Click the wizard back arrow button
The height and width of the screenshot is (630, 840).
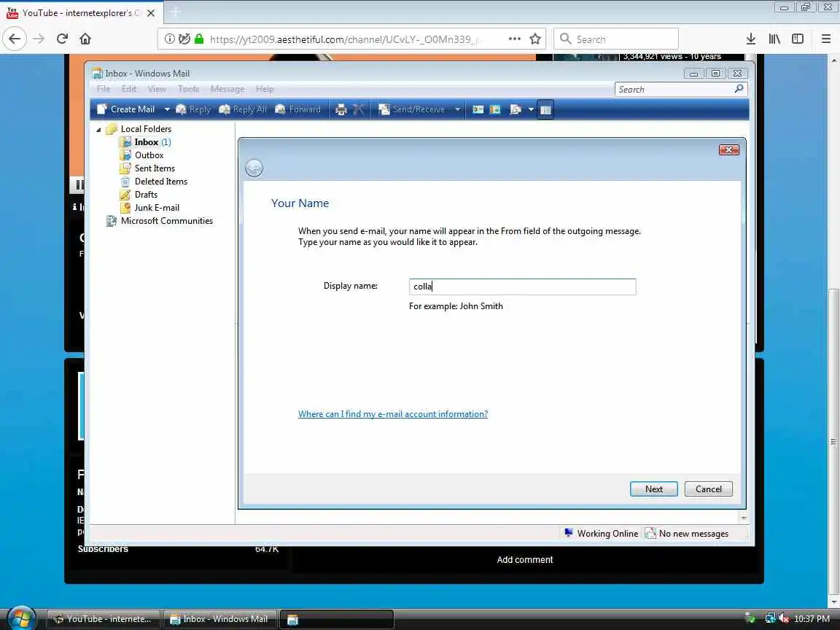[254, 168]
